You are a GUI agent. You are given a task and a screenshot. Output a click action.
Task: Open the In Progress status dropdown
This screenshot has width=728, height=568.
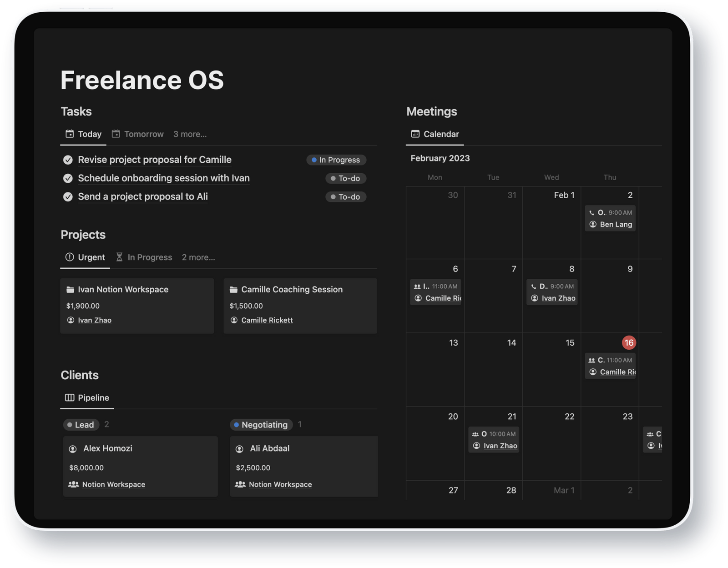coord(336,160)
